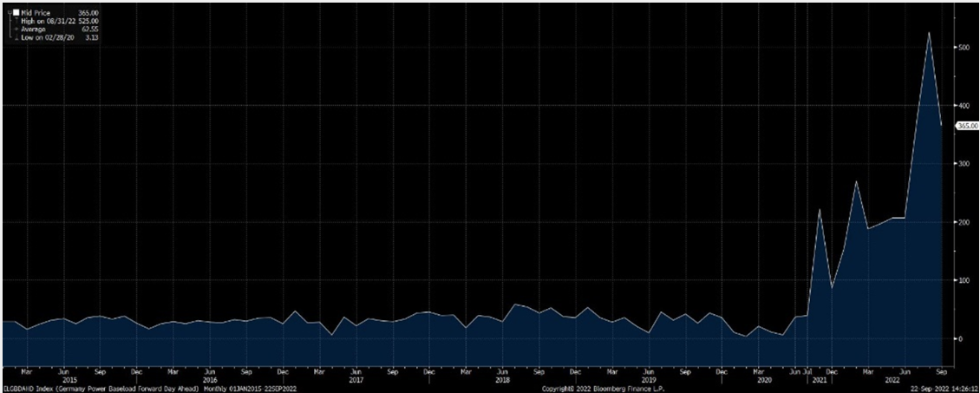Screen dimensions: 980x393
Task: Click the 500 label on the price axis
Action: click(964, 48)
